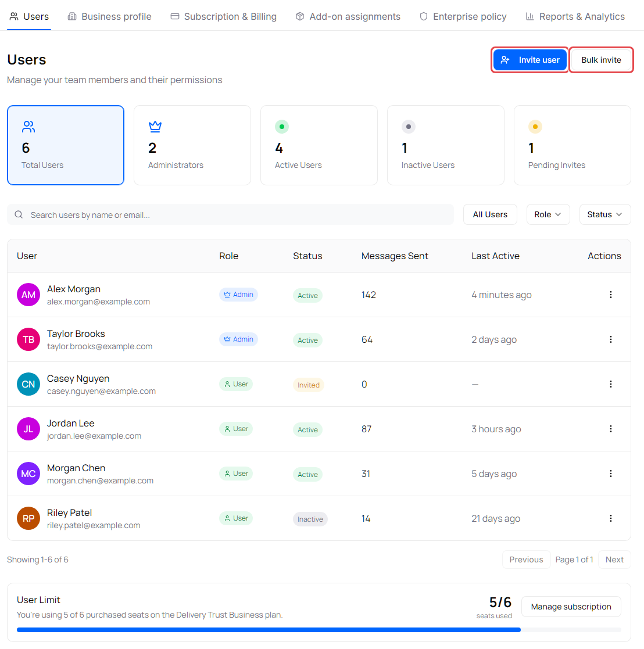Open the Reports & Analytics tab

coord(575,16)
